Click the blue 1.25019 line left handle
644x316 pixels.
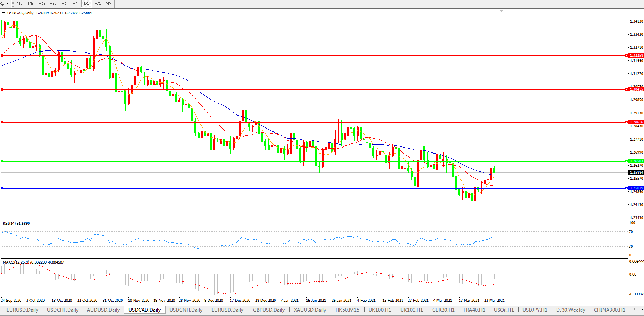click(x=2, y=188)
